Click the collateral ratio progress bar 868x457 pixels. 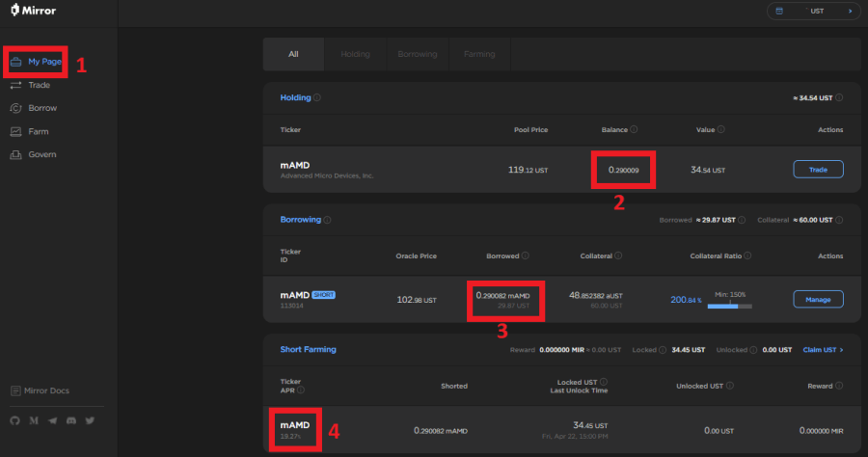(x=730, y=306)
